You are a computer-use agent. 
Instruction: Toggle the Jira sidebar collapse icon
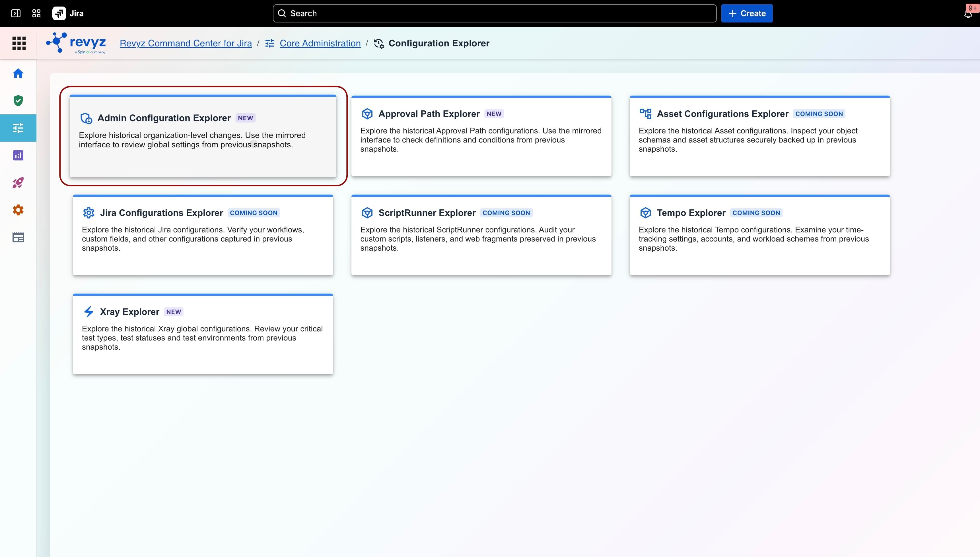click(x=16, y=13)
